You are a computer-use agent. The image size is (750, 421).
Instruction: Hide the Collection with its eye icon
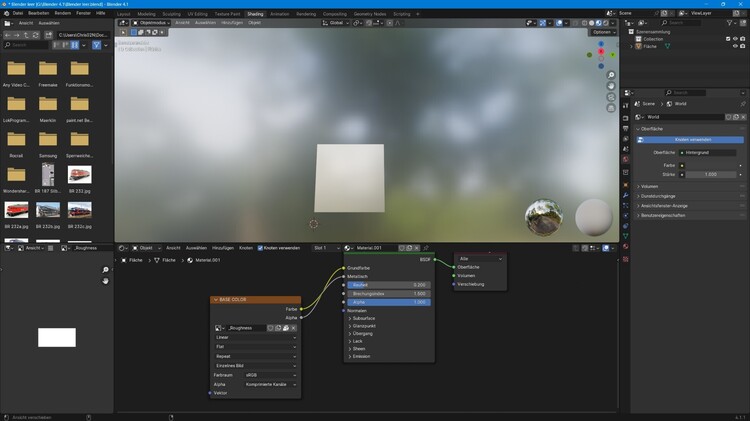(735, 39)
